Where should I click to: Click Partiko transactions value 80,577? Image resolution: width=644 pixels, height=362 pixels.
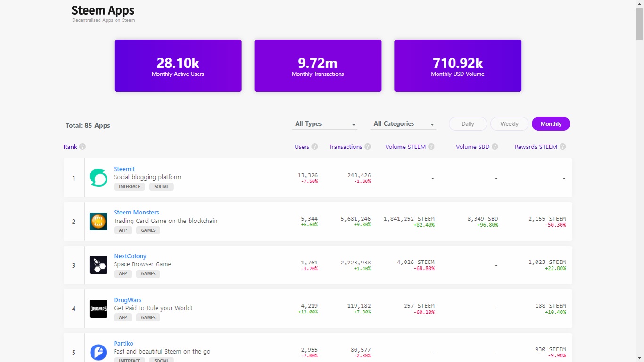(x=361, y=350)
